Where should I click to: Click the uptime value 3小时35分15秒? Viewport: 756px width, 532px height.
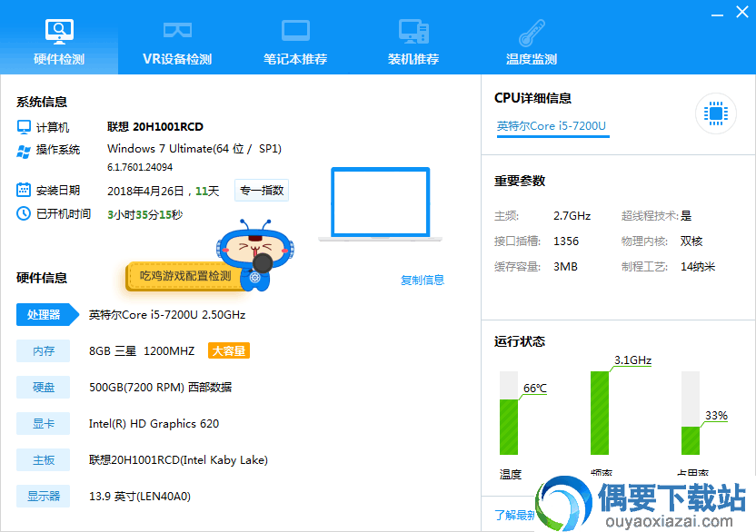(145, 214)
